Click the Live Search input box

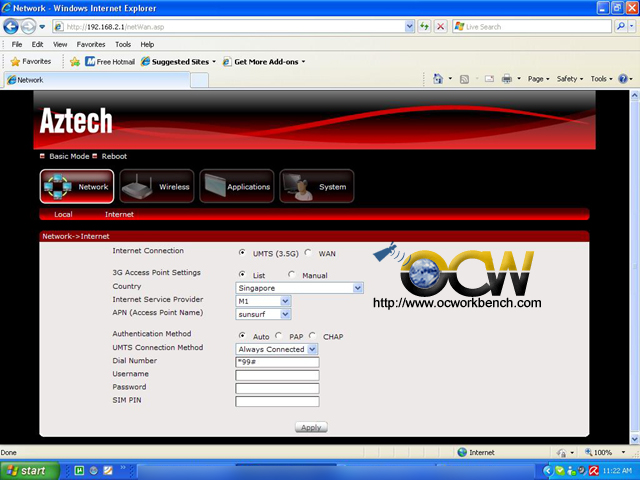(x=532, y=27)
